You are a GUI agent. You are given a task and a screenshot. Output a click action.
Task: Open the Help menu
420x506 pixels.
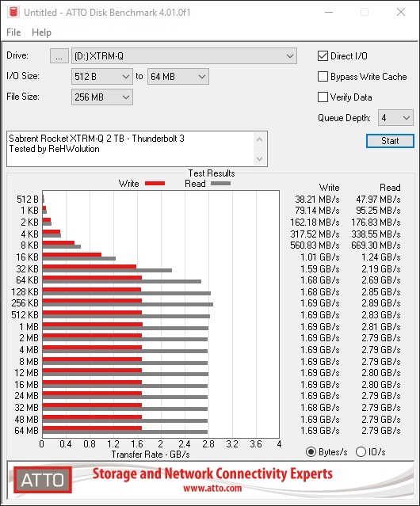[x=41, y=32]
